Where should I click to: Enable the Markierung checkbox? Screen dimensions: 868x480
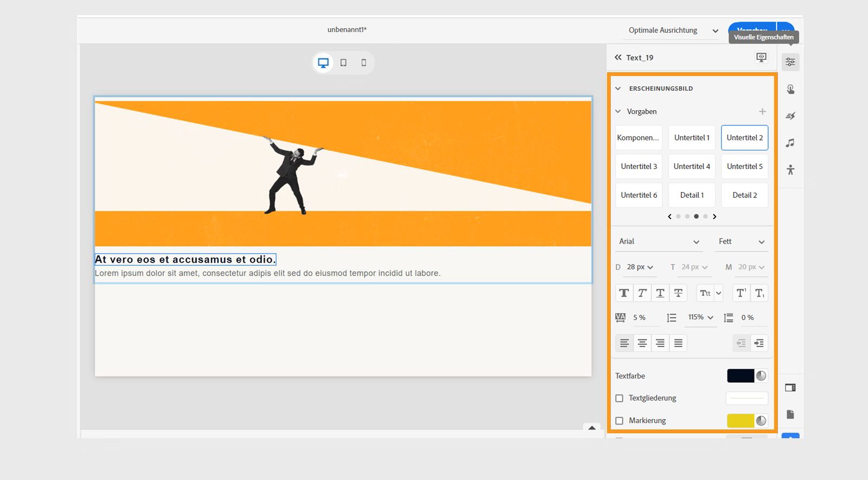coord(620,421)
